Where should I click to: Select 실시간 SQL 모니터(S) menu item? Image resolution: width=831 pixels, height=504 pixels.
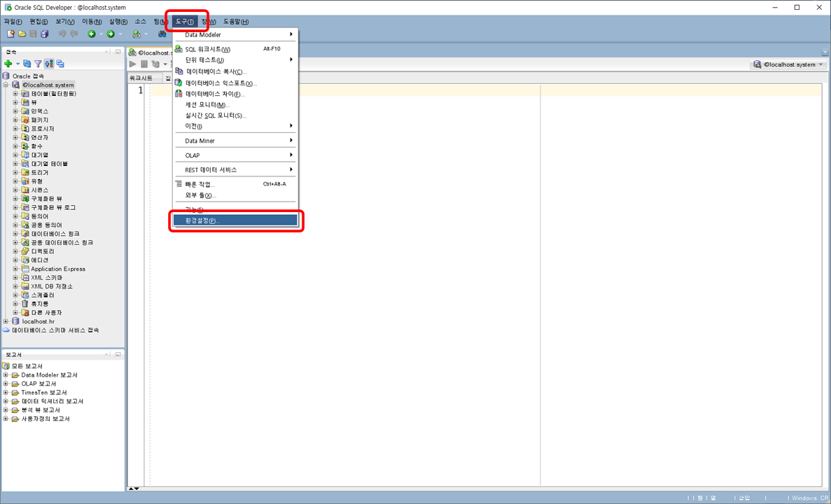click(x=236, y=115)
